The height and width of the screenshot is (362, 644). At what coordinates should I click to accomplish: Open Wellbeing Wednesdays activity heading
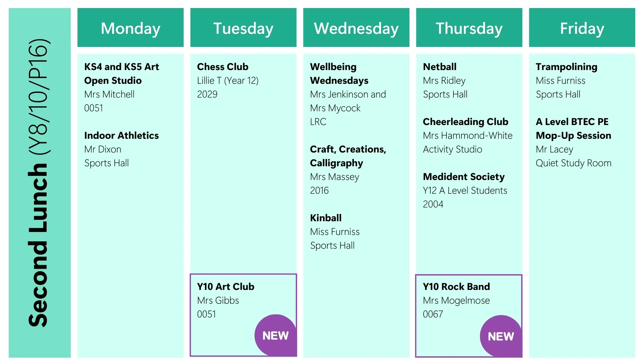pyautogui.click(x=339, y=73)
